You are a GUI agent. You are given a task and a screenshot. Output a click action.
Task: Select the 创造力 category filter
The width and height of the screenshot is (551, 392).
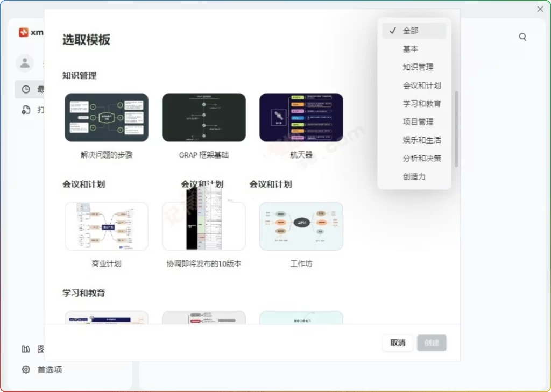click(x=414, y=176)
